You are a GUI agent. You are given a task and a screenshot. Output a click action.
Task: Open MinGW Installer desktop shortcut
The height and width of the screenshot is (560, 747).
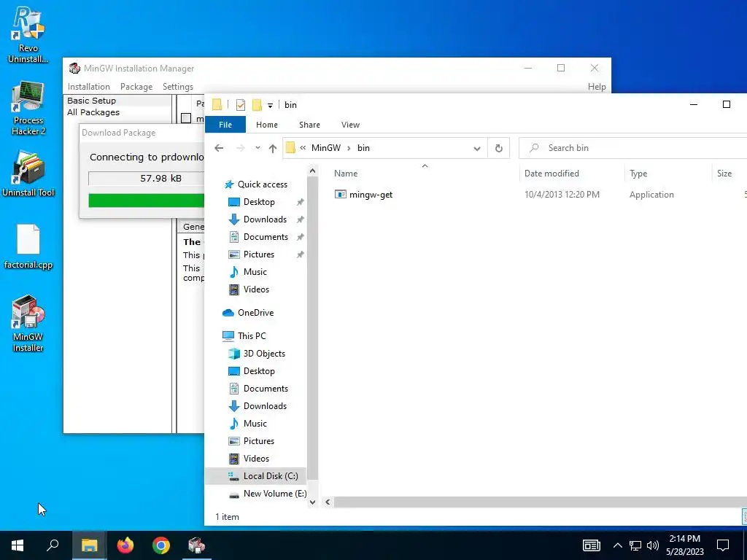pos(28,324)
